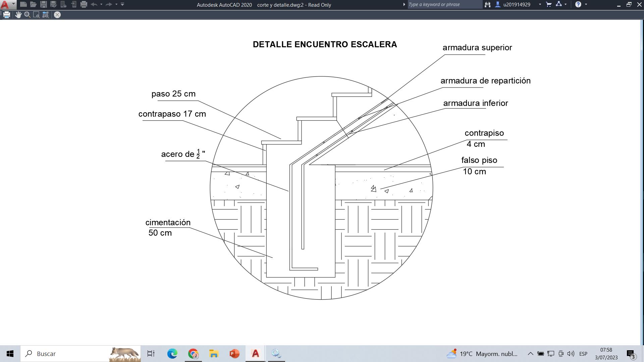Select the Pan hand tool
Viewport: 644px width, 362px height.
[x=18, y=15]
